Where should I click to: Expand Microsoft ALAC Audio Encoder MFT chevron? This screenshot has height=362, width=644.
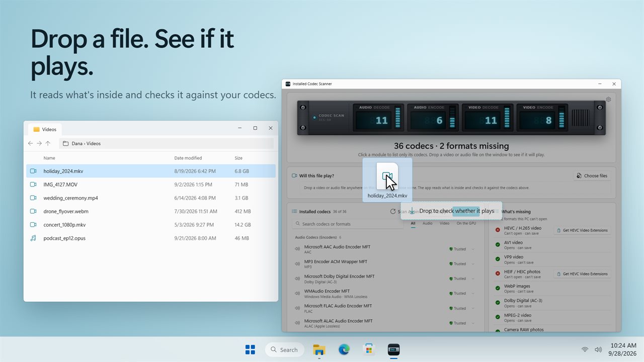[x=473, y=323]
